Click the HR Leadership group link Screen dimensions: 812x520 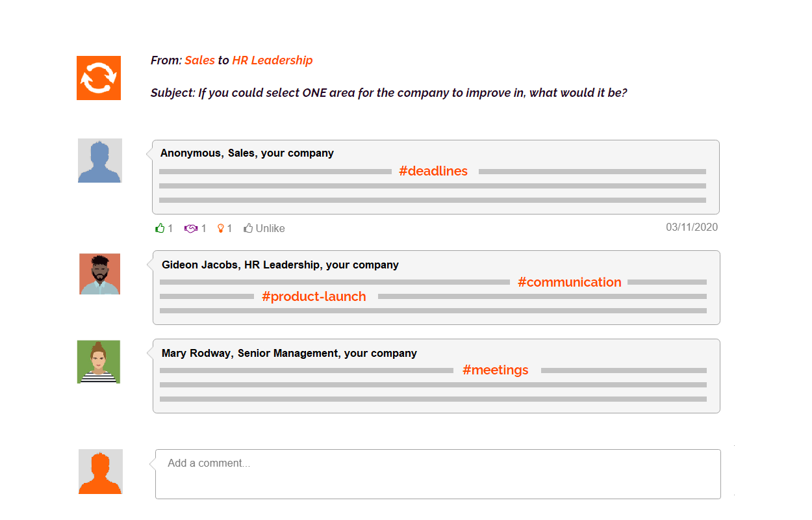coord(272,60)
